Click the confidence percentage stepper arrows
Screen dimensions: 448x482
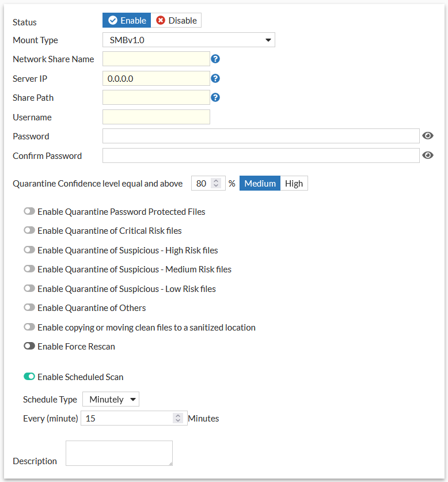(x=216, y=184)
